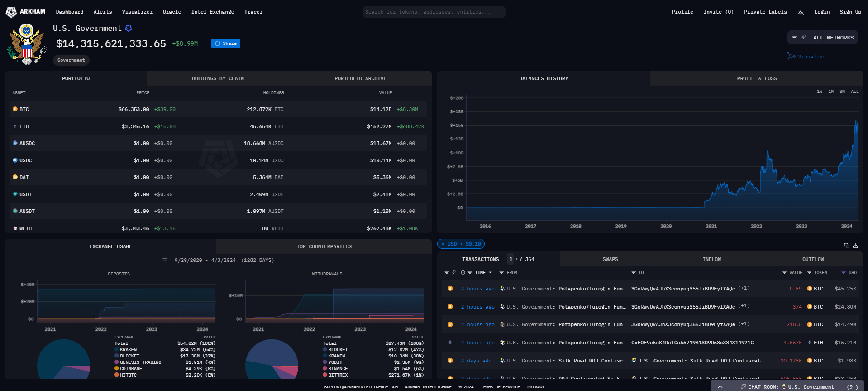Open the Profit & Loss tab
This screenshot has width=868, height=391.
pyautogui.click(x=756, y=78)
